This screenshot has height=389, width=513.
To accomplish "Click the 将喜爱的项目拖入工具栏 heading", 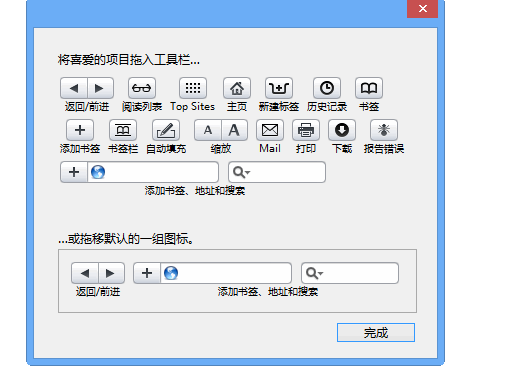I will (129, 60).
